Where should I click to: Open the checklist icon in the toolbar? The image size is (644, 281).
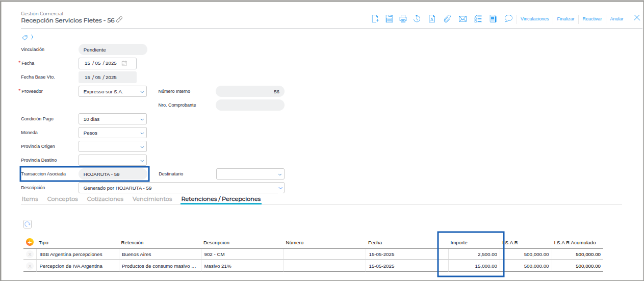pyautogui.click(x=478, y=19)
